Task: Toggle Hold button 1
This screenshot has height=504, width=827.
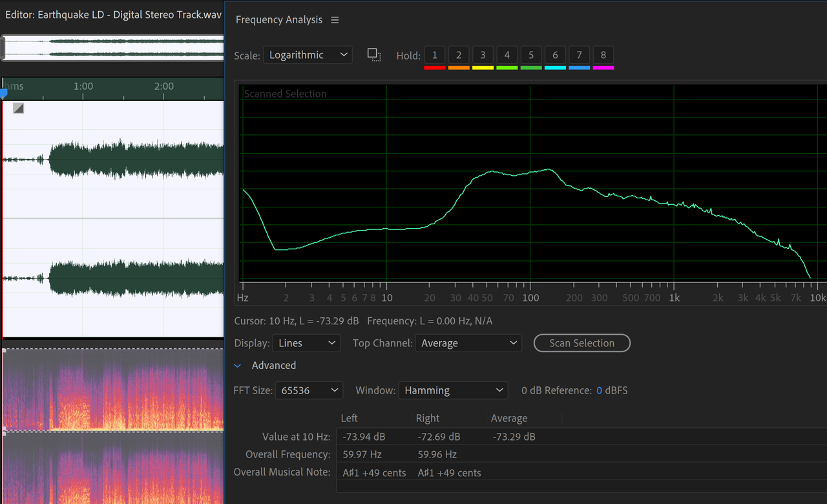Action: click(435, 55)
